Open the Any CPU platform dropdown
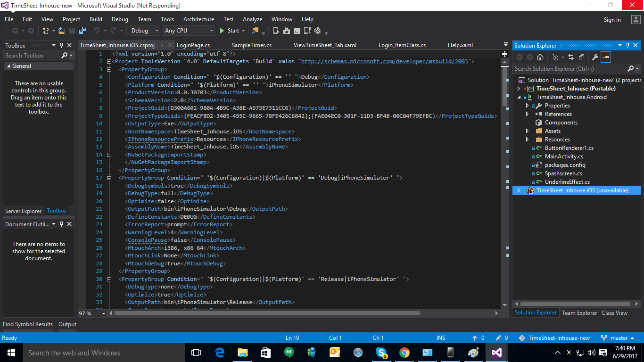The image size is (644, 362). pyautogui.click(x=189, y=31)
